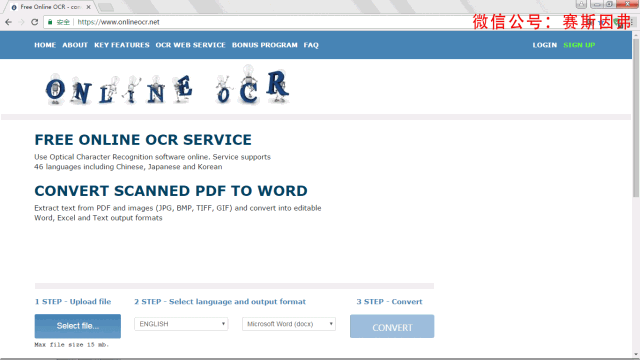Click the CONVERT button

pos(392,326)
